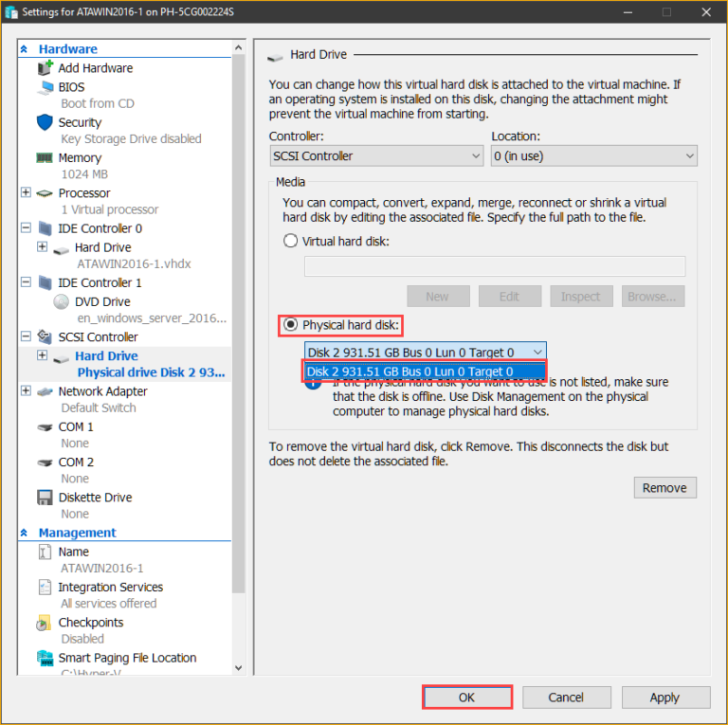Image resolution: width=728 pixels, height=725 pixels.
Task: Click the sidebar vertical scrollbar
Action: (x=238, y=284)
